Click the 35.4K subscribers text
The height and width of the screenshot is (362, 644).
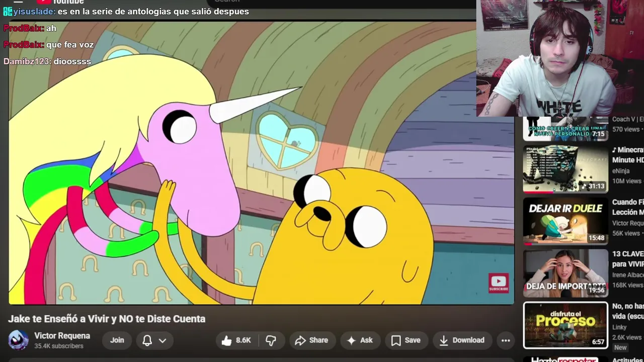pyautogui.click(x=58, y=346)
